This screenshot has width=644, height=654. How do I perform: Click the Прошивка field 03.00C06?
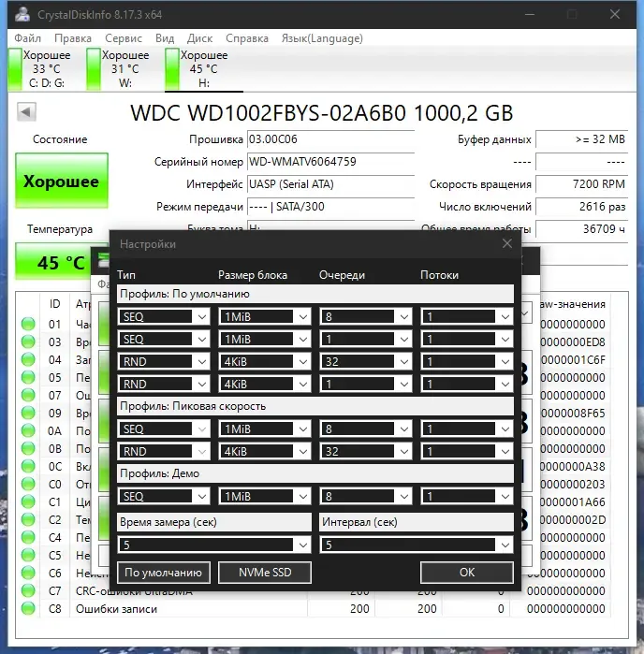click(x=330, y=139)
